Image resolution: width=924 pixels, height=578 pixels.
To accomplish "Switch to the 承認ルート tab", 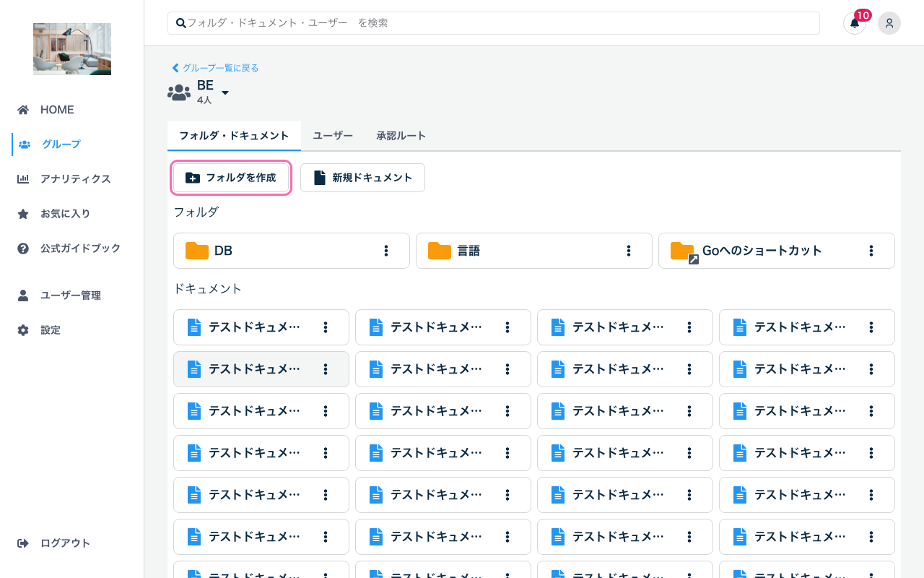I will tap(401, 135).
